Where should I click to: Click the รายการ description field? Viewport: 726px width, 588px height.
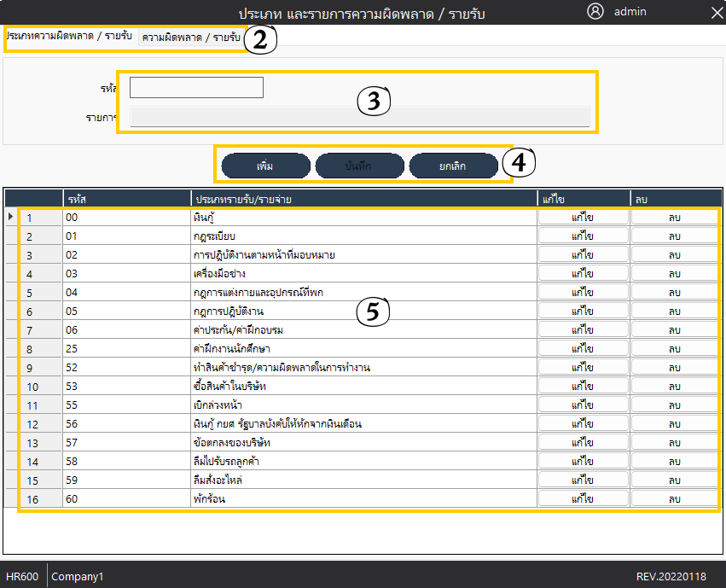point(358,117)
